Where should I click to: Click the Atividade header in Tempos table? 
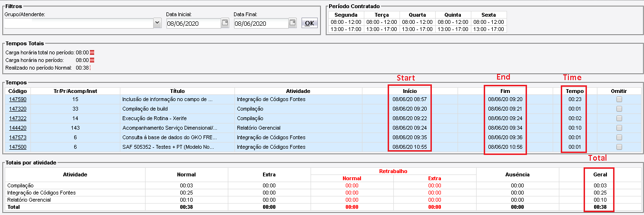[x=298, y=91]
